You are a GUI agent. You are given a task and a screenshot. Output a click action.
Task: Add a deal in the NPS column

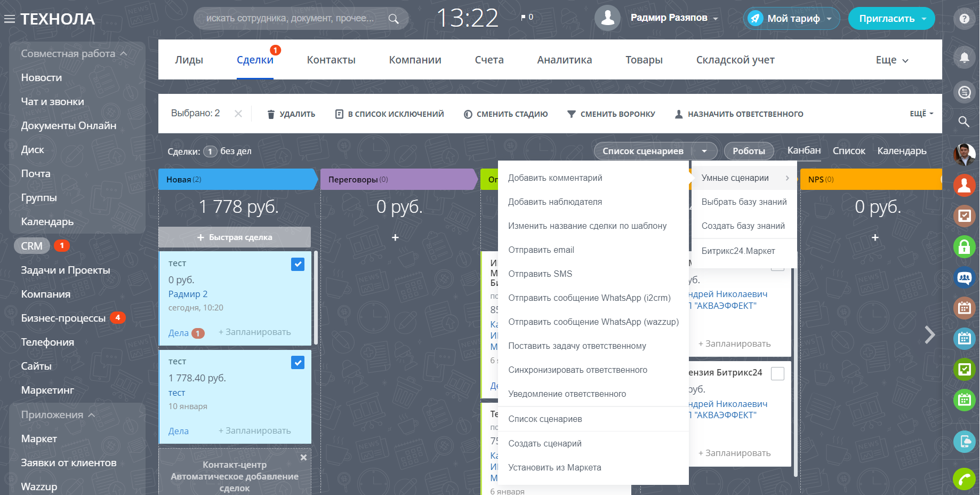(875, 237)
